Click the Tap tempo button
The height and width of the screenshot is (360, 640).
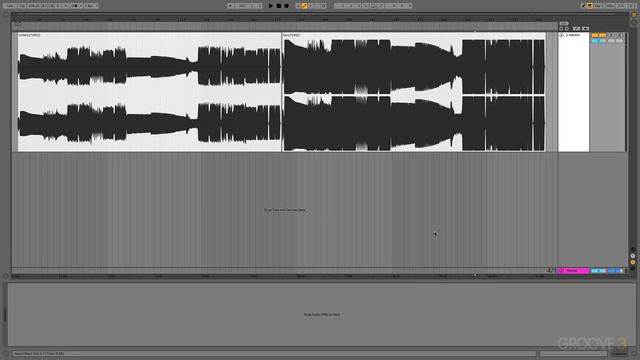pyautogui.click(x=22, y=6)
